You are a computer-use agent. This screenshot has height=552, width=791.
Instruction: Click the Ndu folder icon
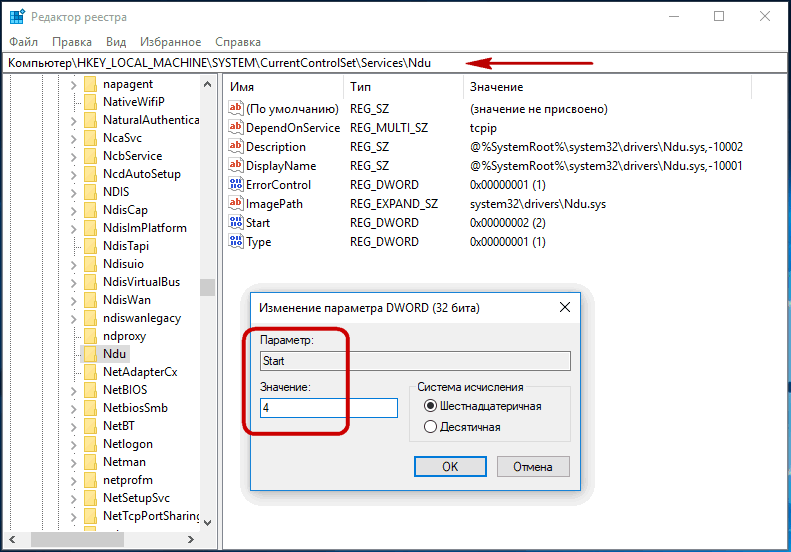pos(90,354)
